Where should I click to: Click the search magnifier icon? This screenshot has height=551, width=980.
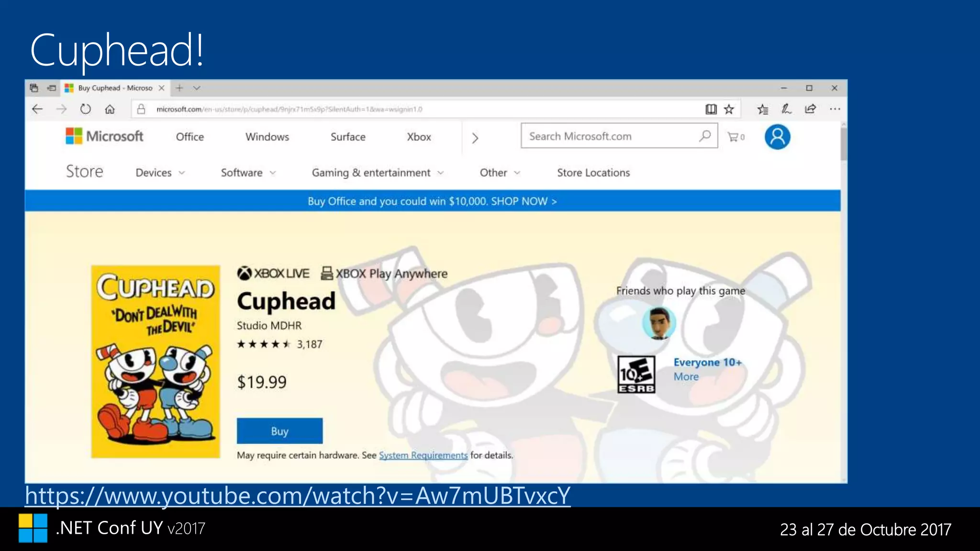(705, 136)
